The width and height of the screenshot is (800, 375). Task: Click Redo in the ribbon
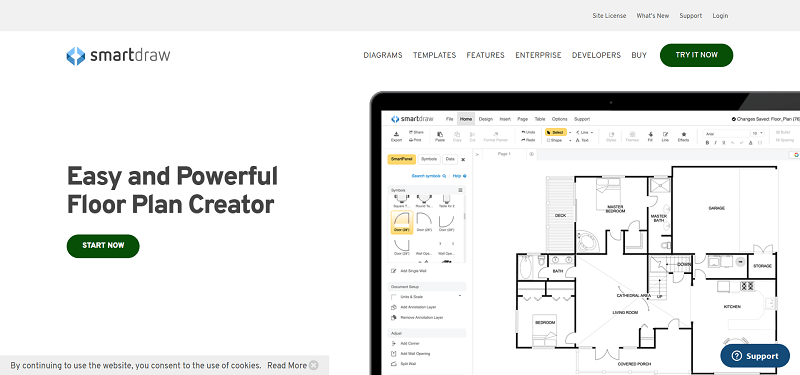528,139
